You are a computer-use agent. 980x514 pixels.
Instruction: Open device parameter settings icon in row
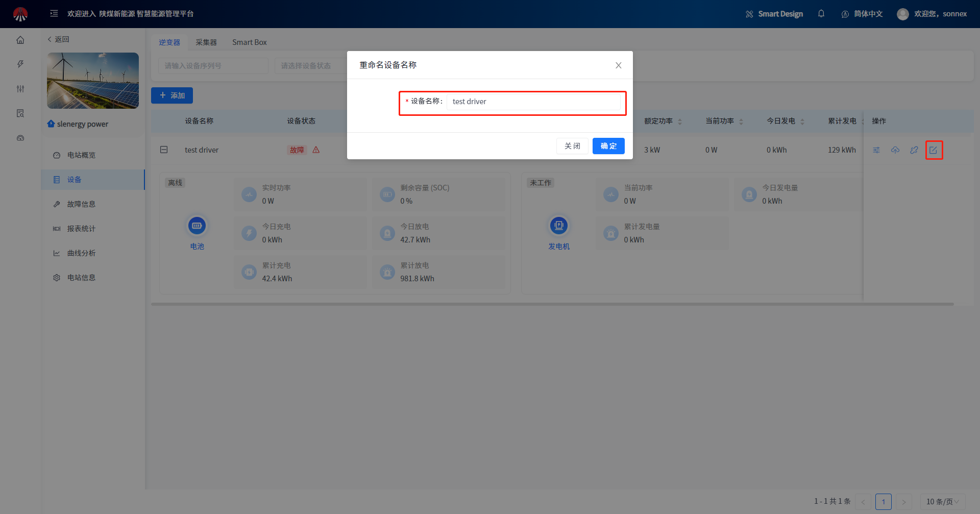[x=876, y=150]
